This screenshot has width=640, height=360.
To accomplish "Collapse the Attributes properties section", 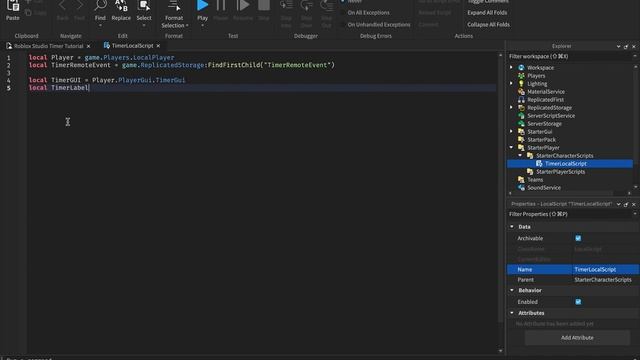I will pos(512,313).
